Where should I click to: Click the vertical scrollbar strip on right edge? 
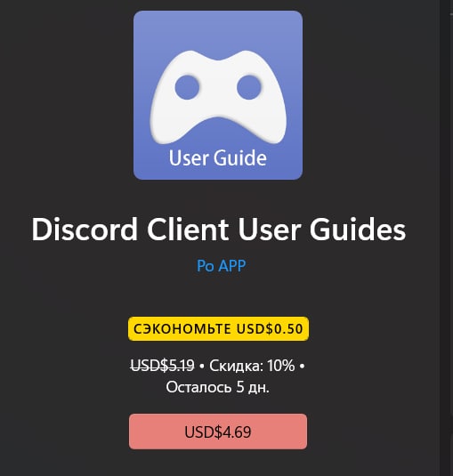[446, 238]
